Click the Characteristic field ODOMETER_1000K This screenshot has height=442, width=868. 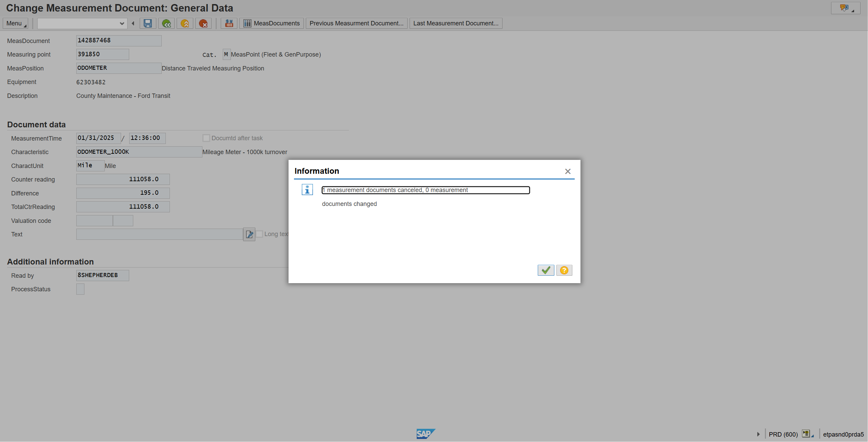[139, 152]
